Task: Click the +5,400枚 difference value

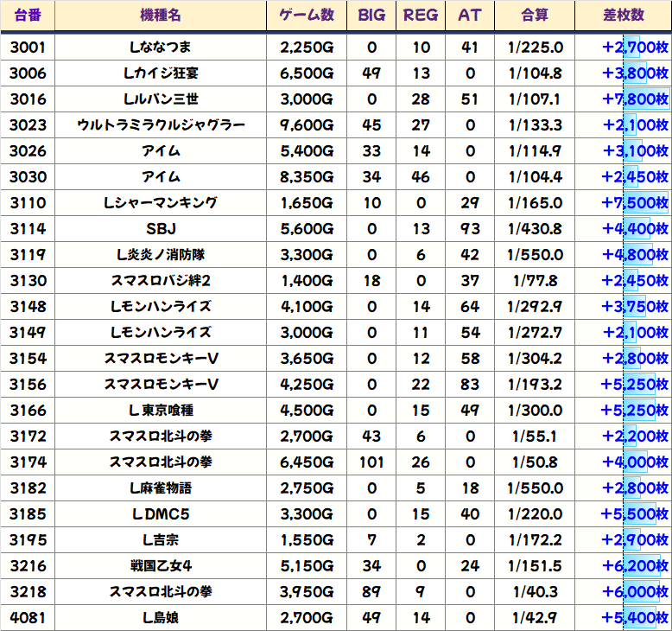Action: (x=635, y=618)
